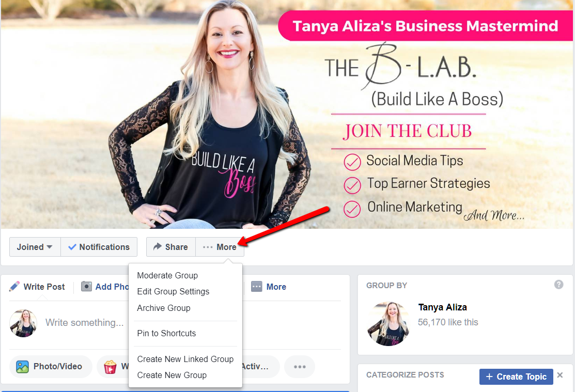Open the Tanya Aliza page link
Image resolution: width=575 pixels, height=392 pixels.
442,307
